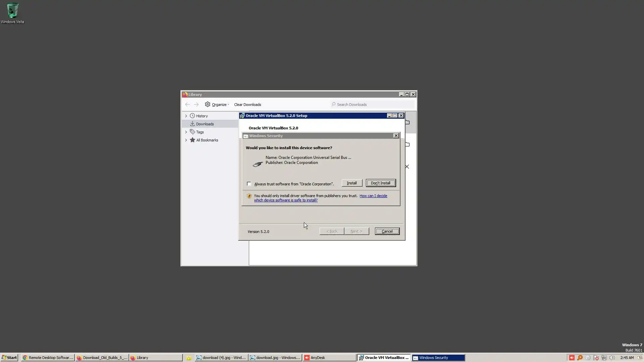Click the Install button
This screenshot has width=644, height=362.
[352, 183]
